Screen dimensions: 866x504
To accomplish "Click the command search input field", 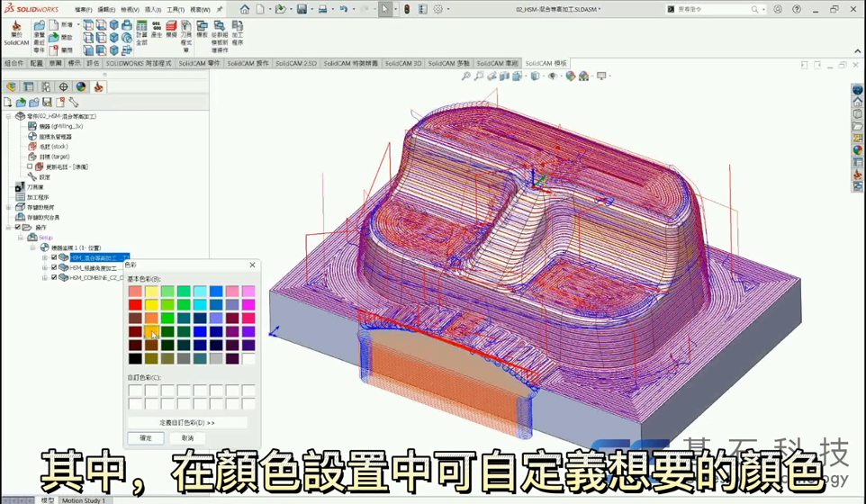I will (x=711, y=9).
